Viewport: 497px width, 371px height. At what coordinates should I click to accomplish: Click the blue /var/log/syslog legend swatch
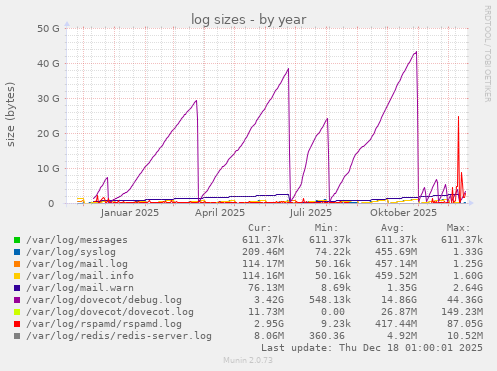17,252
